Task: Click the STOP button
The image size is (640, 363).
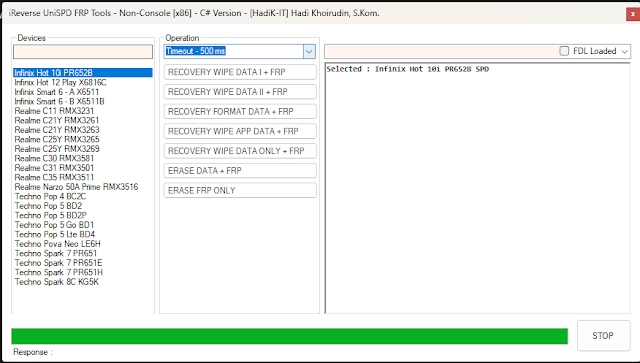Action: coord(603,336)
